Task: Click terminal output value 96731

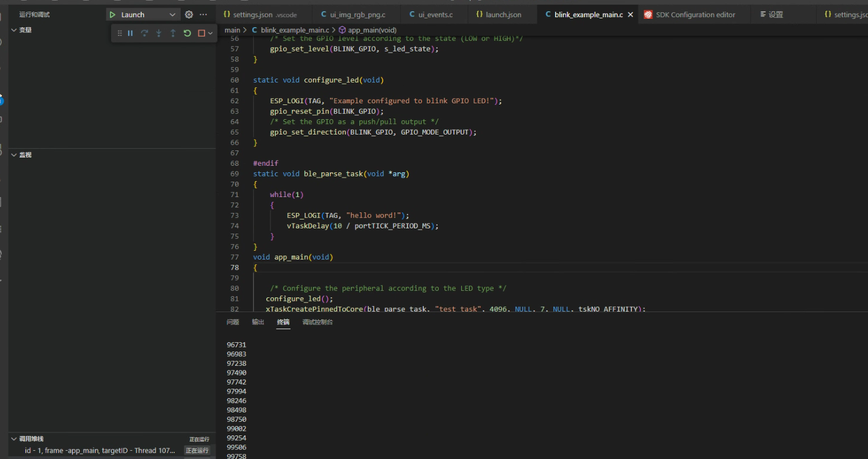Action: (236, 345)
